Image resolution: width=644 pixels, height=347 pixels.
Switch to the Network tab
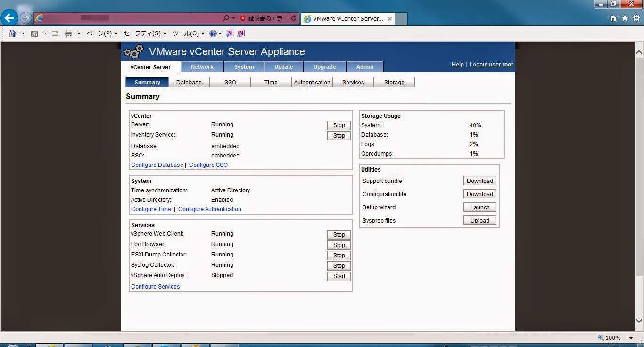pyautogui.click(x=202, y=67)
